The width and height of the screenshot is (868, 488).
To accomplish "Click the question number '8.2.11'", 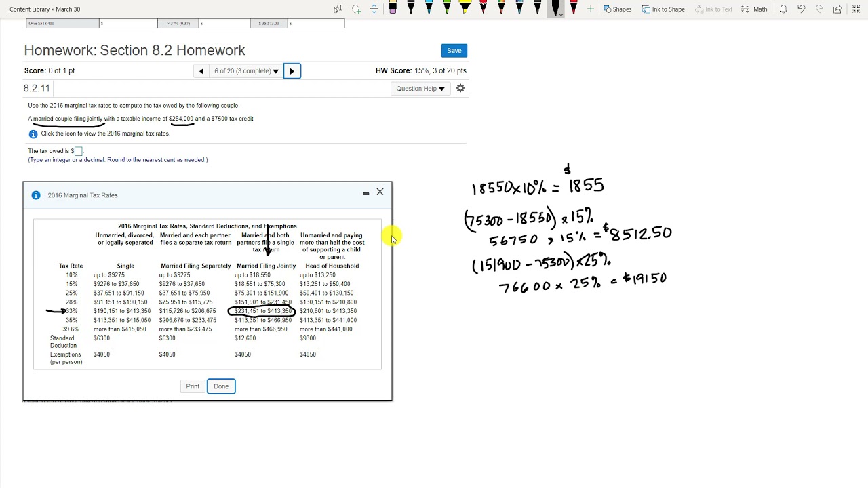I will [37, 89].
